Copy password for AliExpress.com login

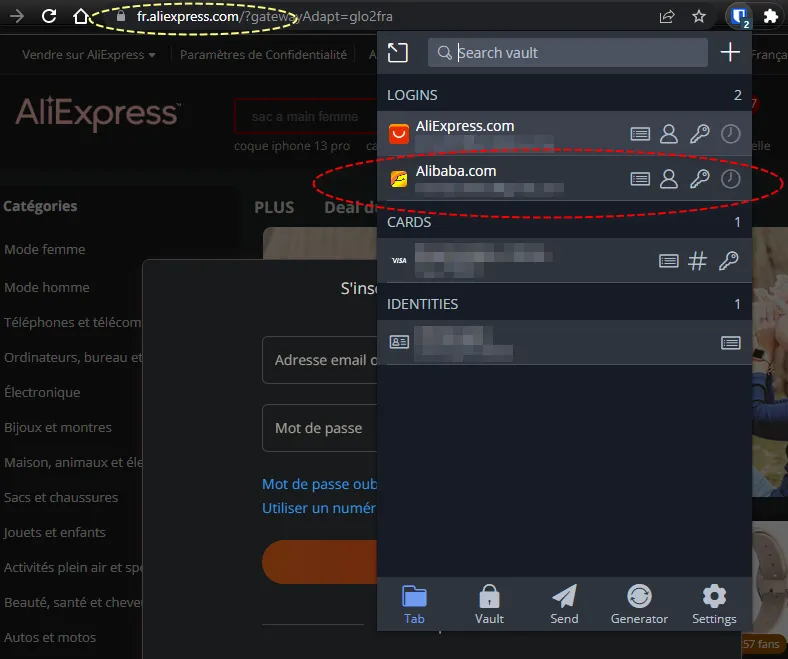700,134
